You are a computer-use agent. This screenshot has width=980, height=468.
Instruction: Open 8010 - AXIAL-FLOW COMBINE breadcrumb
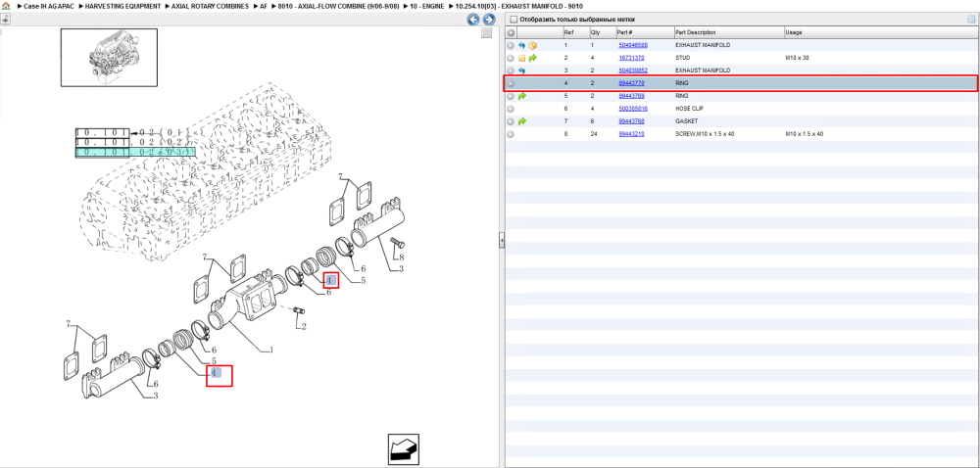pyautogui.click(x=338, y=6)
